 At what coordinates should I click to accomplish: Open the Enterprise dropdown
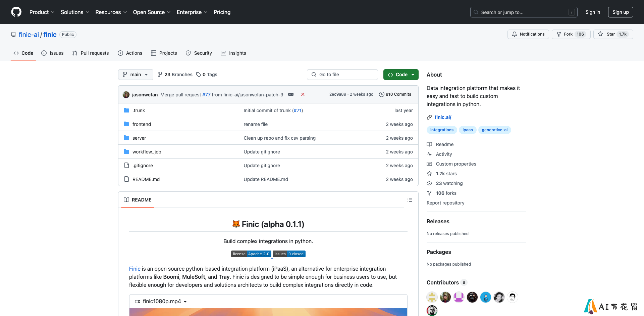coord(192,12)
